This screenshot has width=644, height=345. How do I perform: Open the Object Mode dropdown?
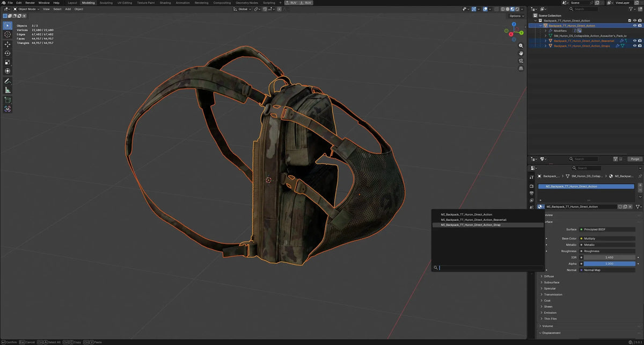pyautogui.click(x=27, y=9)
